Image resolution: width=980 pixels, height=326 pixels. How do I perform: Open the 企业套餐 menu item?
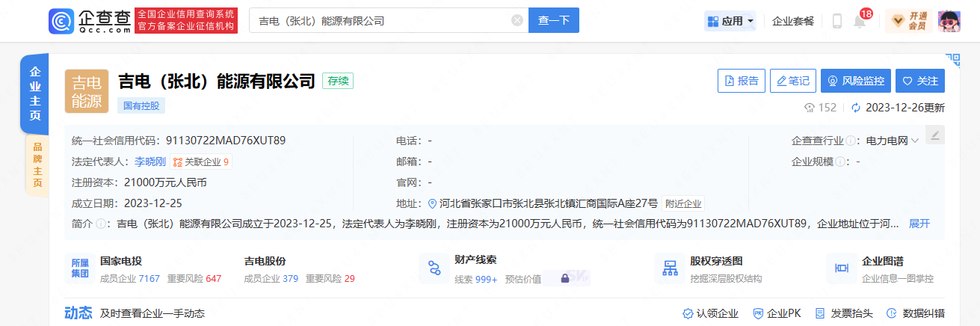tap(793, 21)
